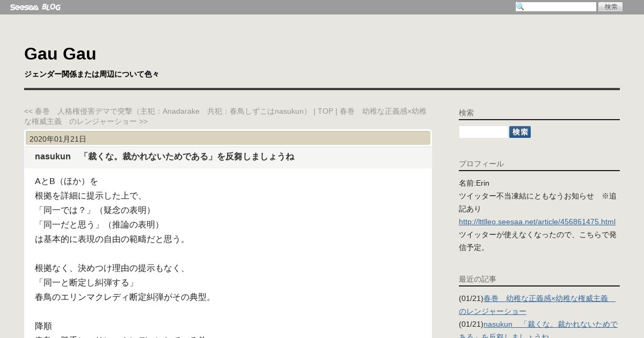The width and height of the screenshot is (644, 338).
Task: Select the line 「同一と断定し糾弾する」
Action: click(86, 283)
